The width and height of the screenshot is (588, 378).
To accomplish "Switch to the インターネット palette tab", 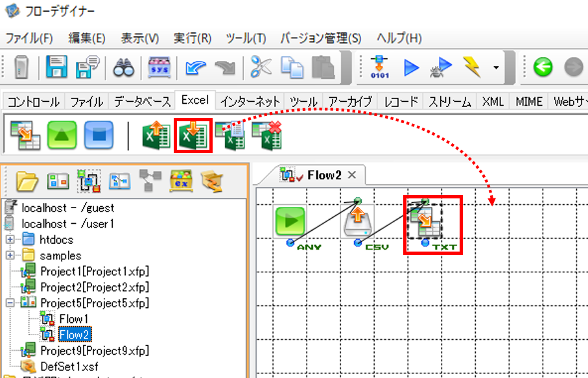I will pos(250,102).
